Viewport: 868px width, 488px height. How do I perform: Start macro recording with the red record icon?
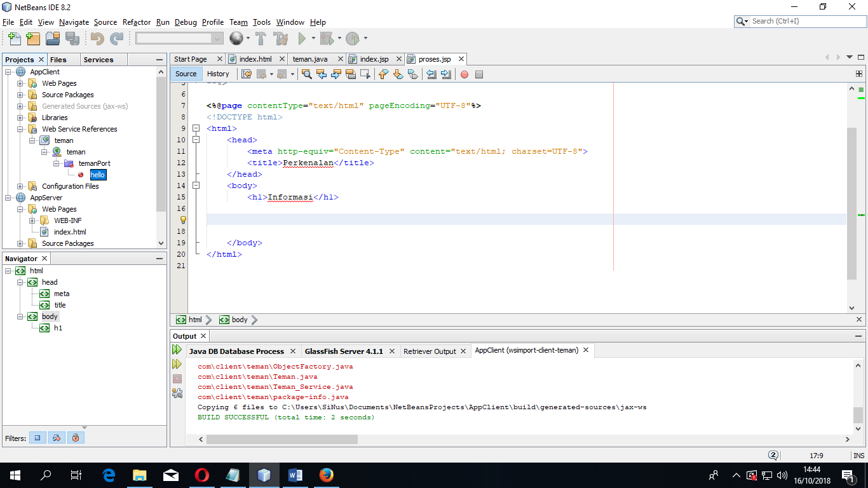coord(464,74)
